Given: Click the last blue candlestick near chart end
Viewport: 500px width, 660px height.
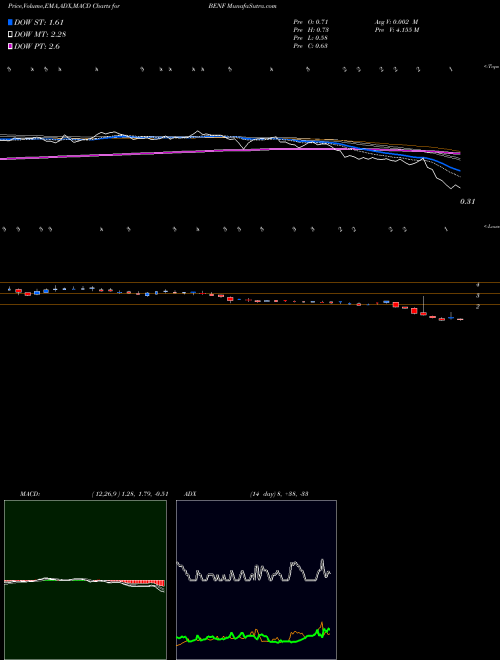Looking at the screenshot, I should (x=451, y=316).
